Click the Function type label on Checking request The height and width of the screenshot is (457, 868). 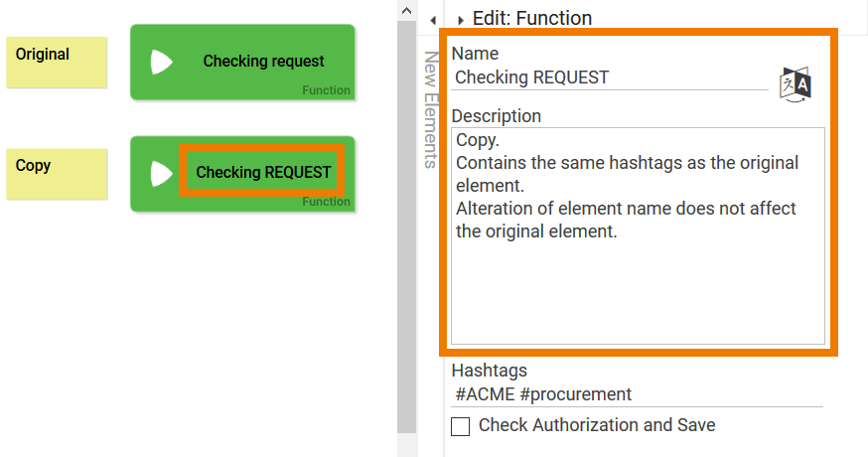coord(326,90)
